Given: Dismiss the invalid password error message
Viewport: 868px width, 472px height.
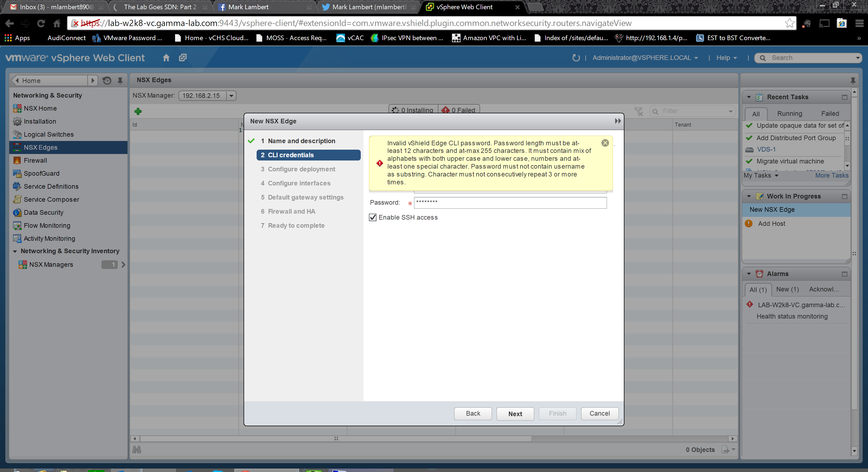Looking at the screenshot, I should tap(605, 143).
